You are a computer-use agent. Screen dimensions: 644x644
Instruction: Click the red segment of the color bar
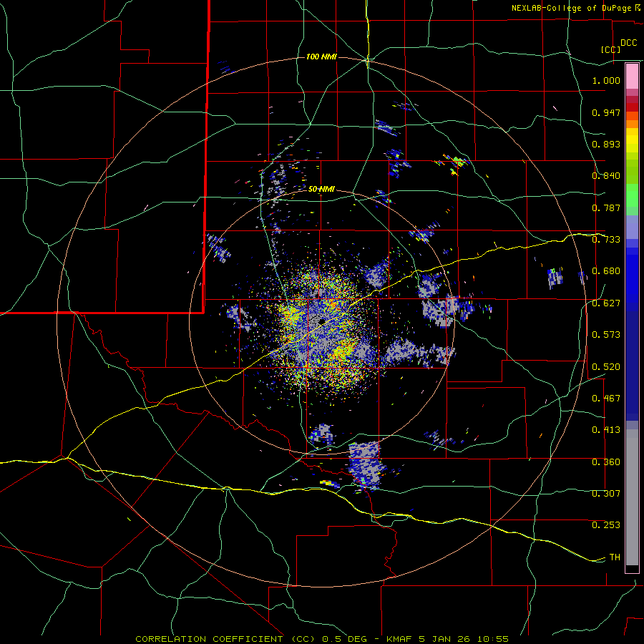click(x=632, y=107)
